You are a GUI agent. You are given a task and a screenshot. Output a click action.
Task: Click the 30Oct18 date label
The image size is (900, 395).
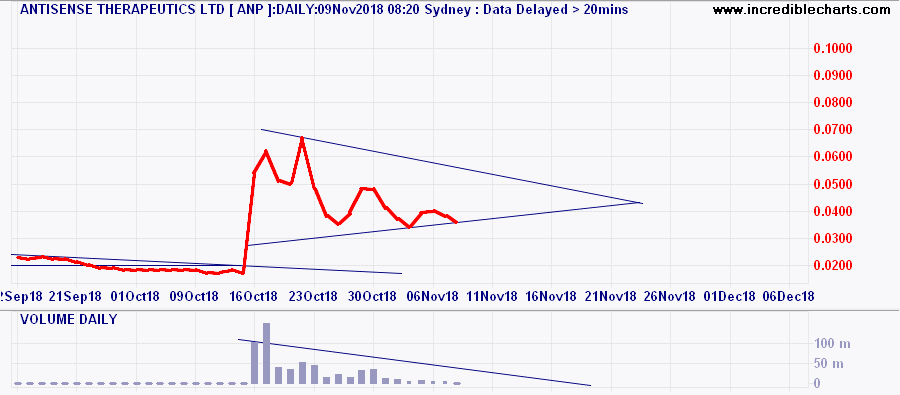tap(373, 296)
